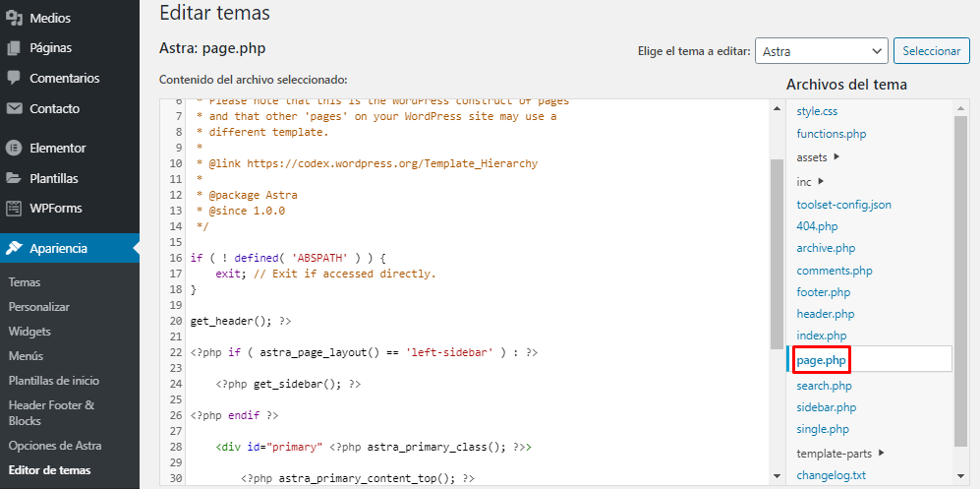Click the Apariencia paintbrush icon
This screenshot has height=489, width=980.
pyautogui.click(x=14, y=248)
